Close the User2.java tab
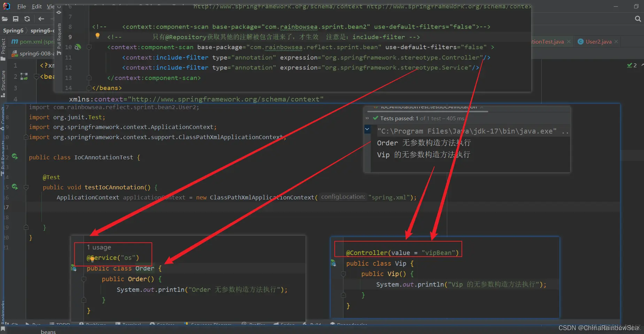 tap(616, 41)
